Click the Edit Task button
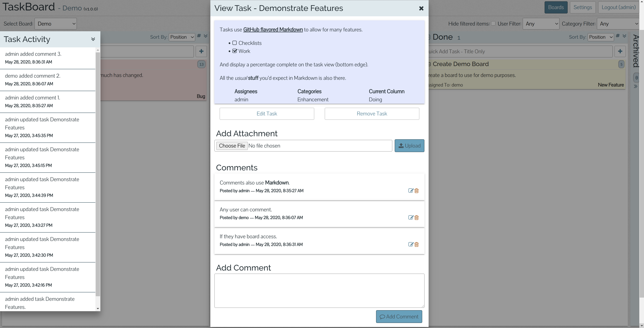 click(x=267, y=113)
